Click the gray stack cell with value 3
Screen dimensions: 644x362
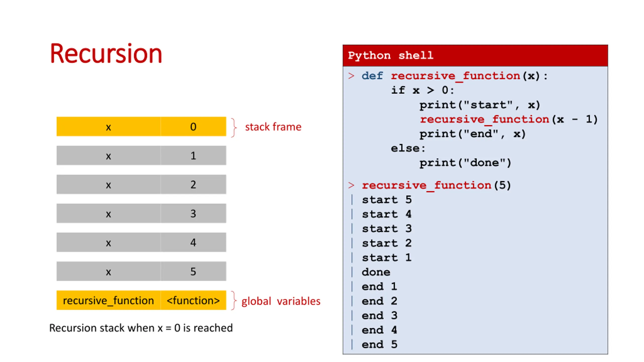click(193, 213)
